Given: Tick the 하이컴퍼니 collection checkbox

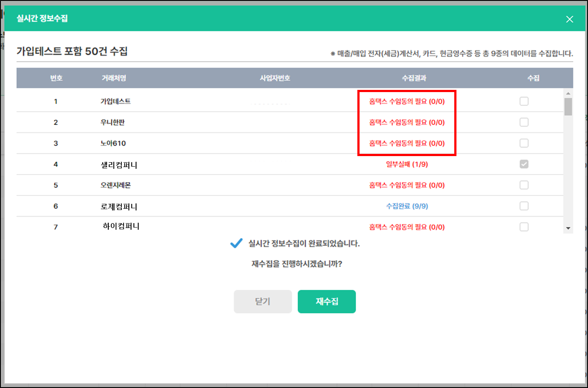Looking at the screenshot, I should [524, 227].
